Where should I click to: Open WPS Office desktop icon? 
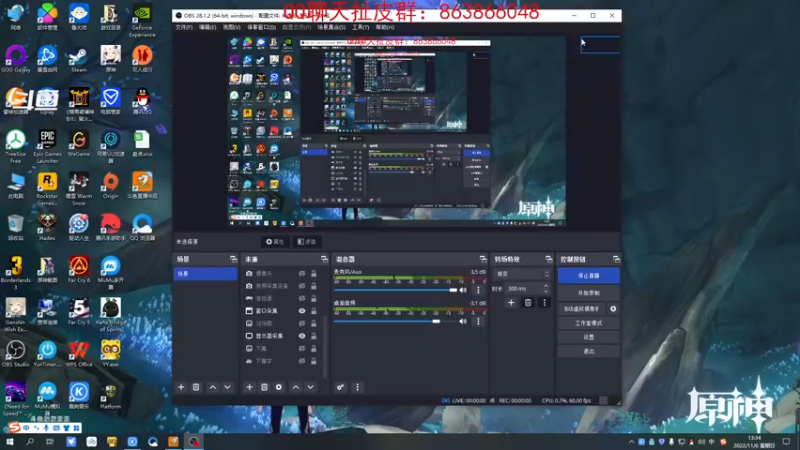[x=79, y=354]
